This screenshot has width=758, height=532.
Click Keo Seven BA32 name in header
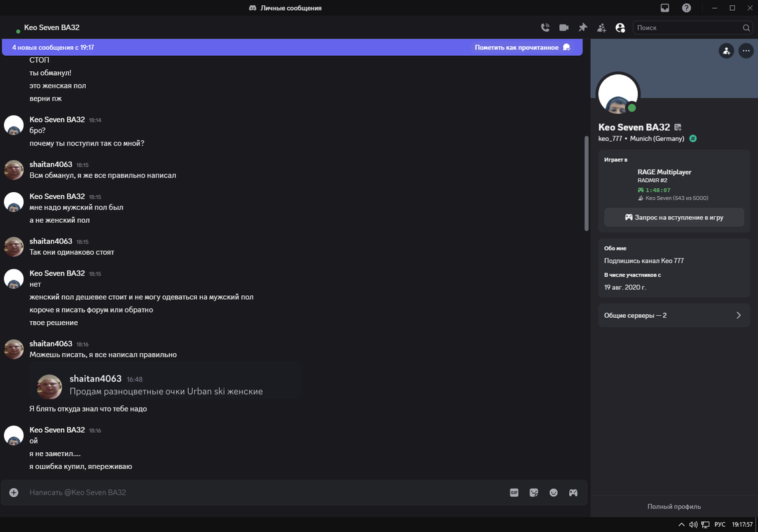(x=52, y=27)
